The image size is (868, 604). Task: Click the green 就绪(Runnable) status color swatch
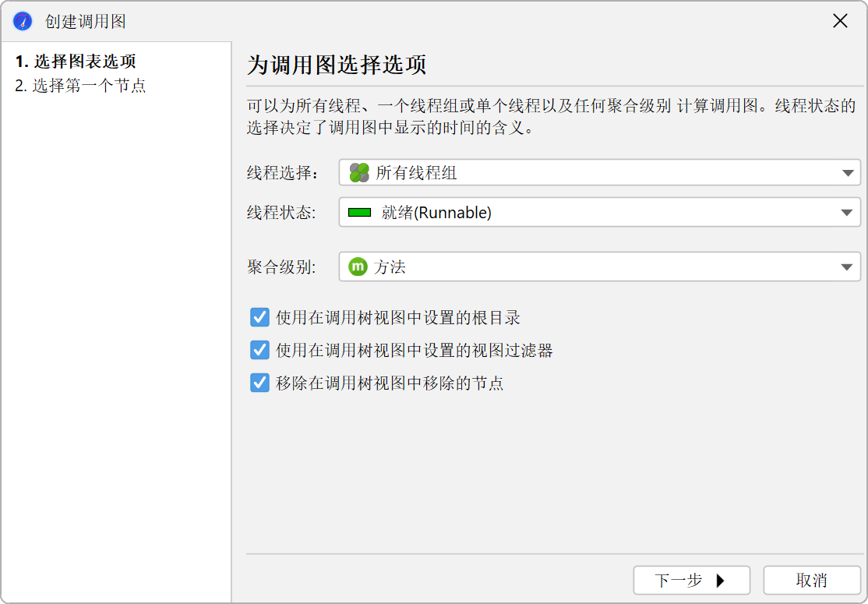click(359, 213)
